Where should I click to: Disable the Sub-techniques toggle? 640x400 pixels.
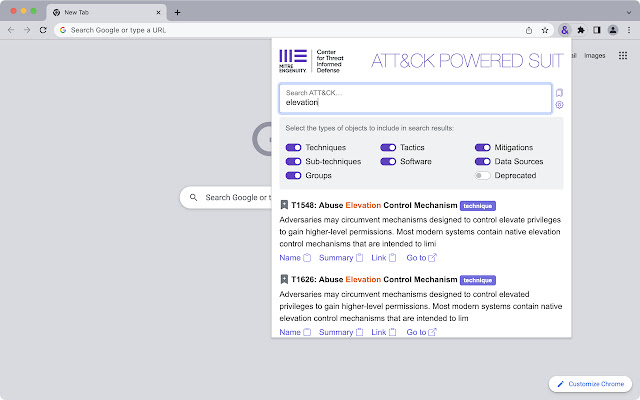(x=293, y=162)
